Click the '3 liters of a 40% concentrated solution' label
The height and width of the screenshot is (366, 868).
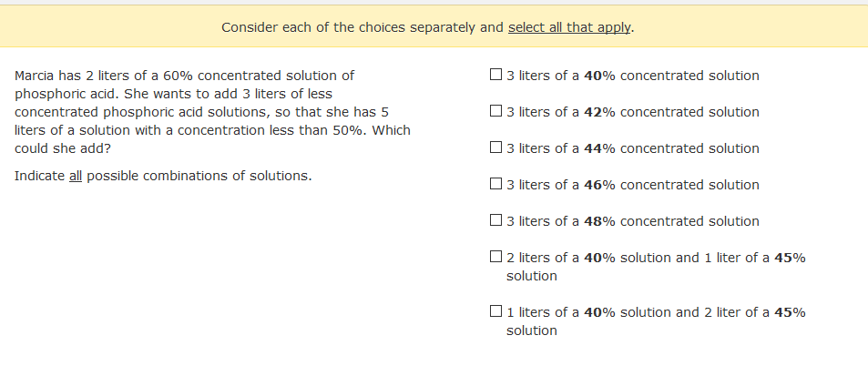(x=633, y=76)
